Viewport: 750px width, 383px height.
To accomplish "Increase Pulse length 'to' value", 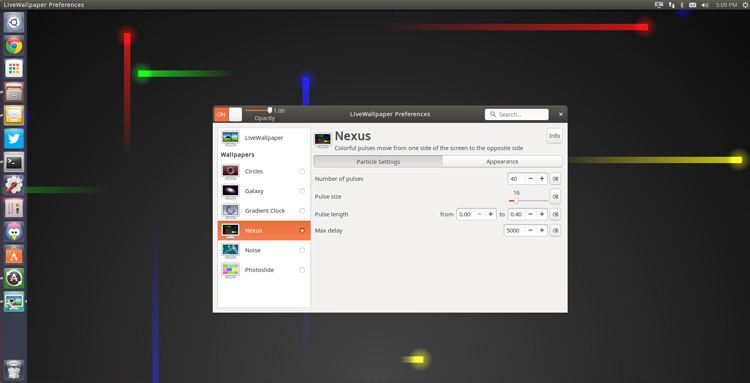I will coord(542,214).
